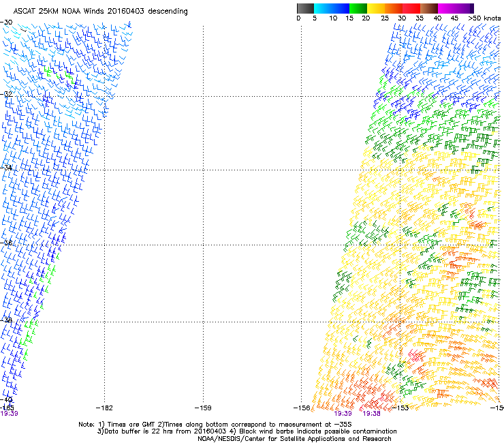Click the legend scale value "20"
Screen dimensions: 504x443
366,18
